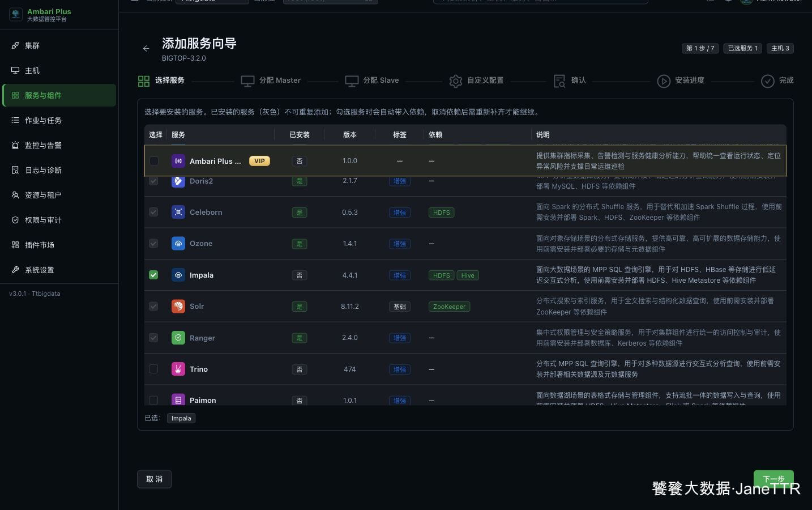Go back using the arrow beside 添加服务向导
The image size is (812, 510).
coord(146,49)
